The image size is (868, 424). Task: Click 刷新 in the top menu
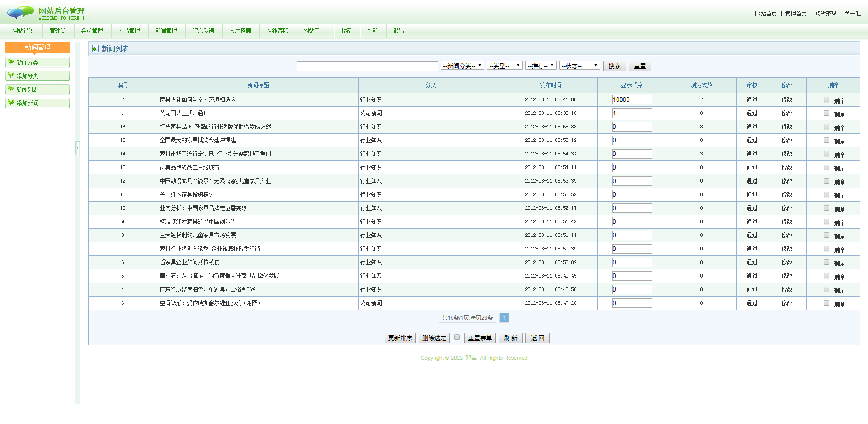click(x=373, y=31)
